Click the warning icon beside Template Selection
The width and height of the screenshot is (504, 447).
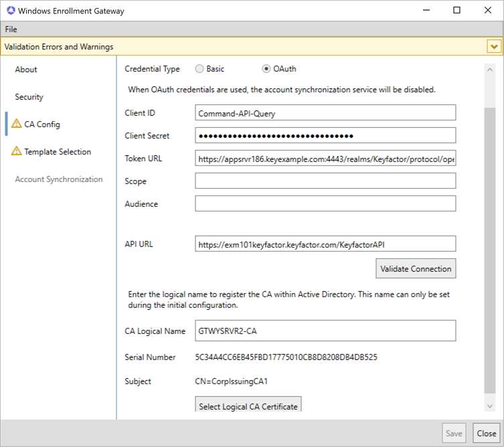[x=17, y=151]
